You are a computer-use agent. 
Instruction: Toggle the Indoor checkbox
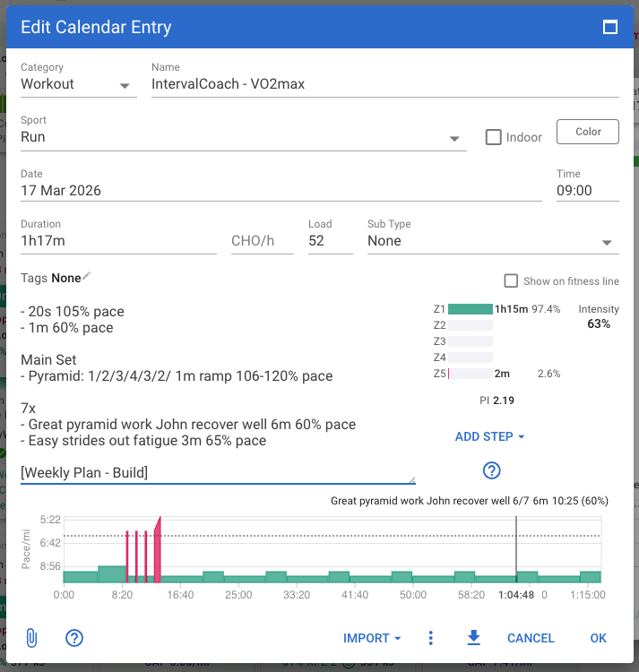pyautogui.click(x=493, y=137)
